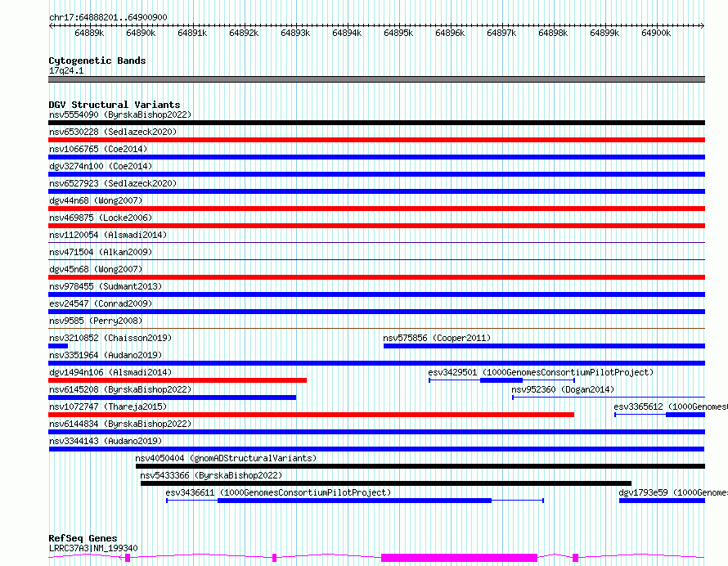Viewport: 728px width, 566px height.
Task: Click the blue nsv6145208 variant bar
Action: [x=173, y=398]
